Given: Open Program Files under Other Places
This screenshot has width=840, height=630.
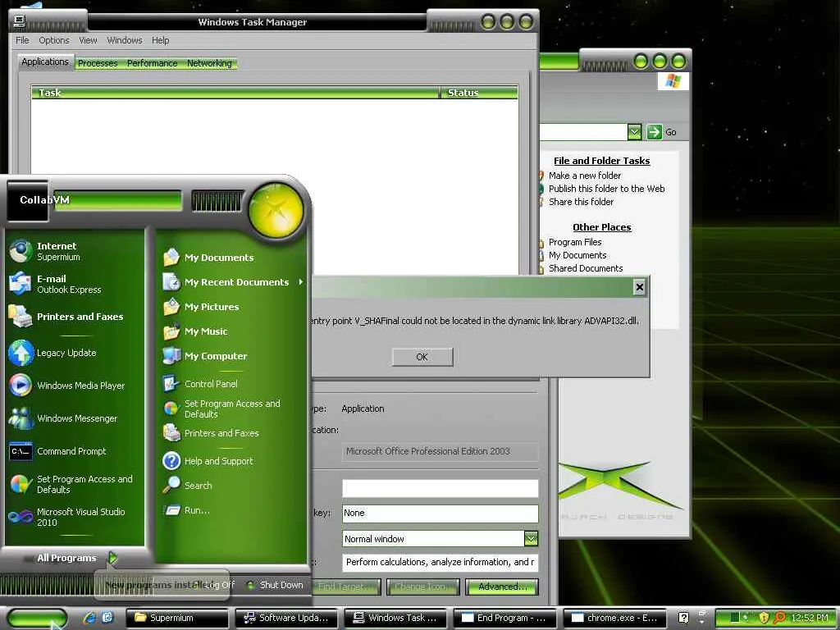Looking at the screenshot, I should tap(575, 242).
